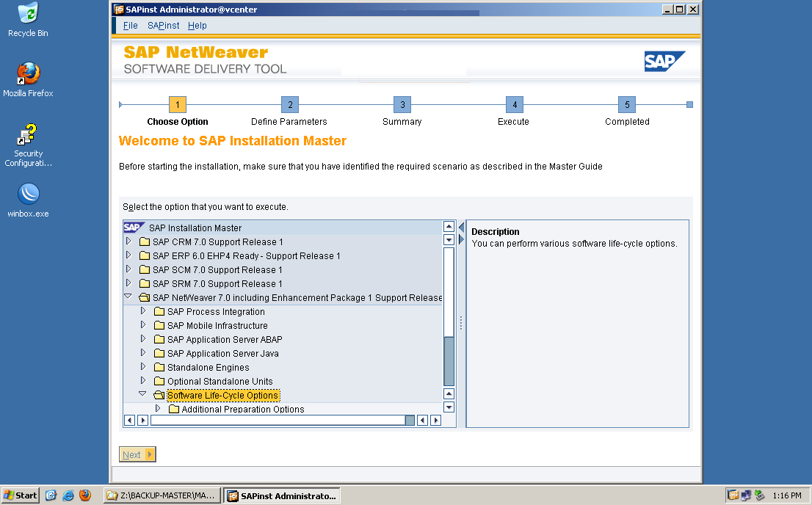Open the SAPinst menu
Viewport: 812px width, 505px height.
pyautogui.click(x=163, y=26)
